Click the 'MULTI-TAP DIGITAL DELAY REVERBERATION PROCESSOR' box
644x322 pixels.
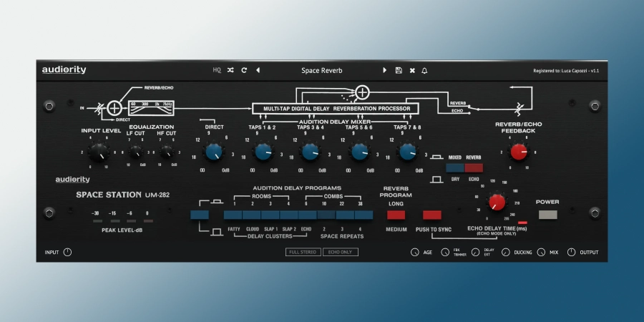335,109
